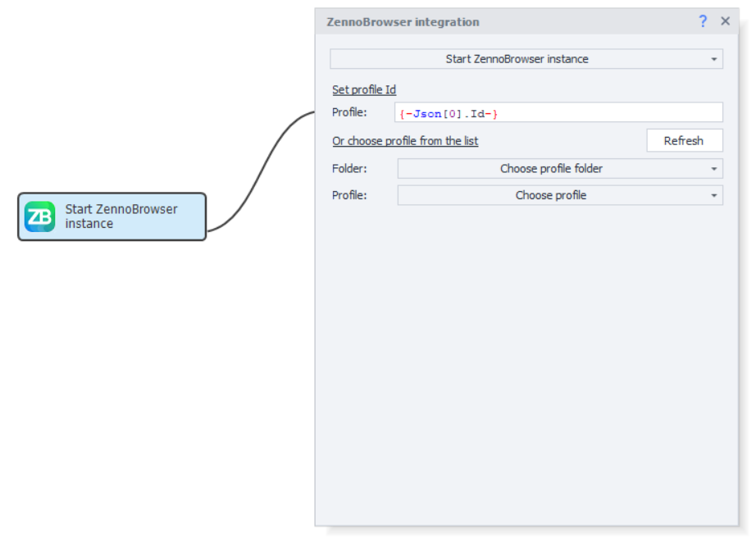
Task: Click the arrow on the action type dropdown
Action: coord(713,59)
